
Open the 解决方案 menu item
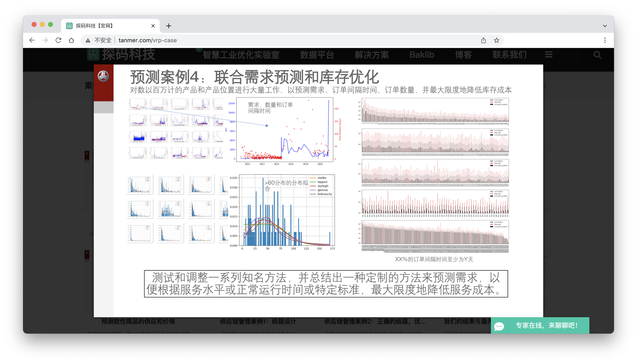coord(371,55)
